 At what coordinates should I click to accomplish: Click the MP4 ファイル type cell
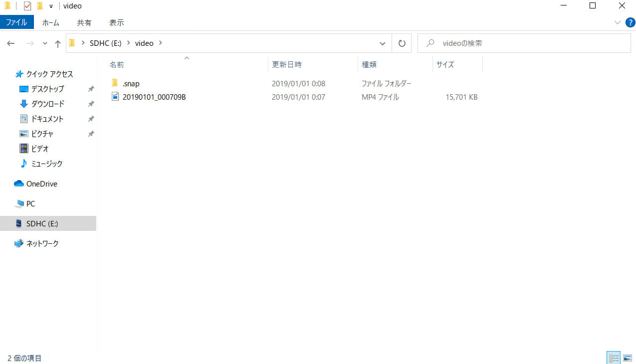pyautogui.click(x=380, y=97)
